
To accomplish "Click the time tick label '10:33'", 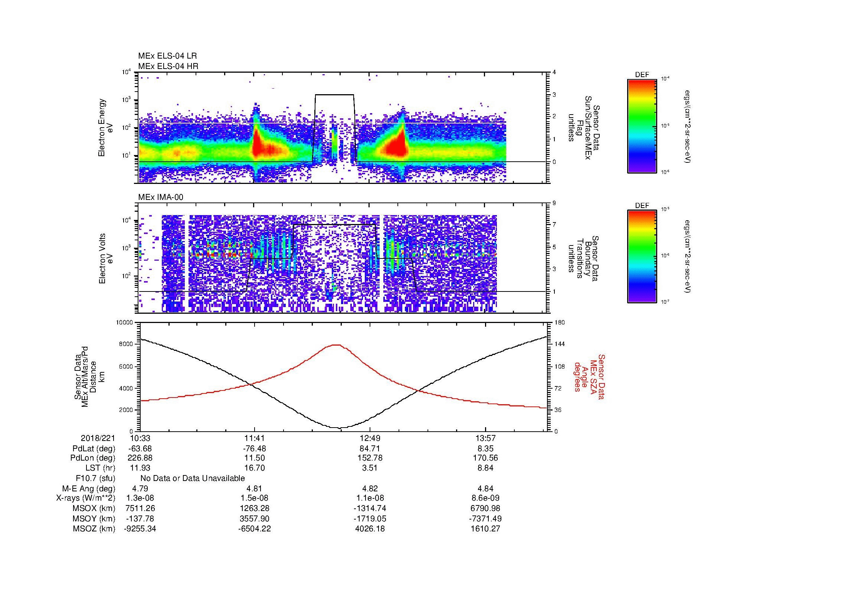I will [140, 438].
